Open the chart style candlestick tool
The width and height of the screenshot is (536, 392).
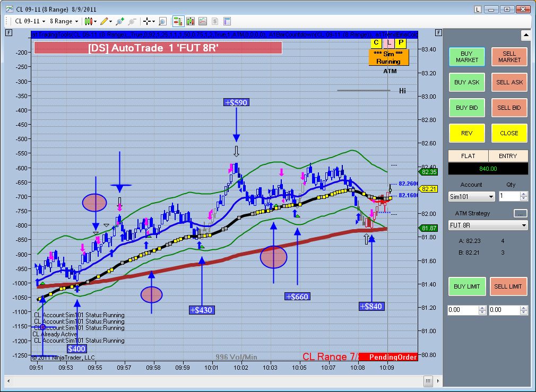(89, 21)
